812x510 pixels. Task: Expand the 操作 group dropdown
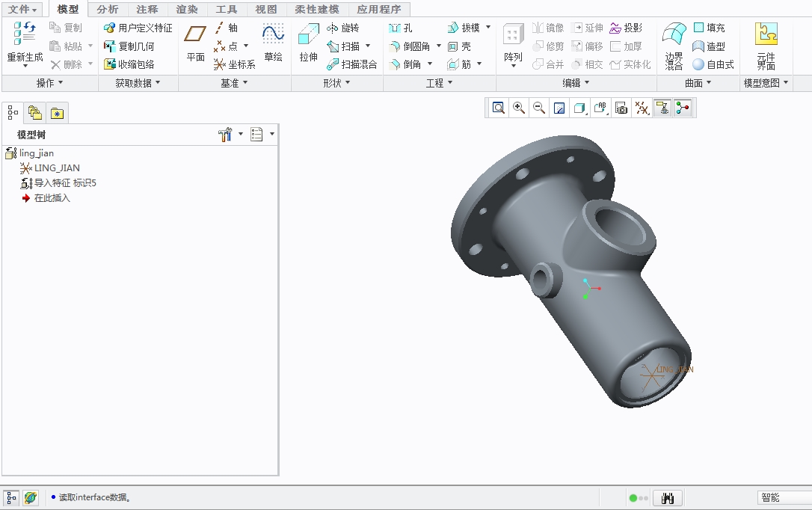(49, 83)
